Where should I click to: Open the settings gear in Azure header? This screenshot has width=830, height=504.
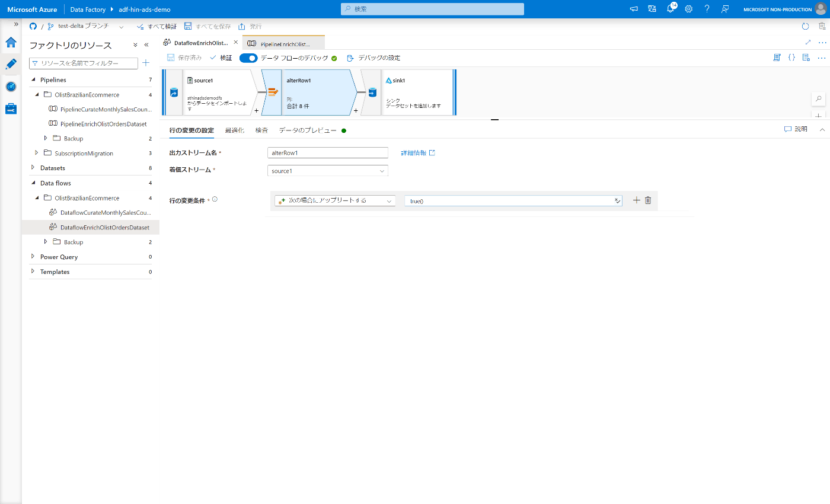(x=689, y=9)
